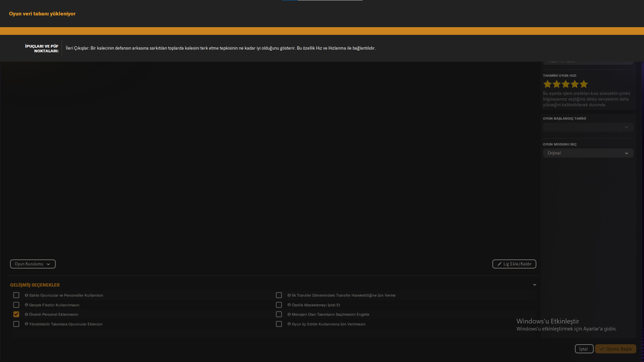Click the orange loading progress bar

[x=322, y=31]
